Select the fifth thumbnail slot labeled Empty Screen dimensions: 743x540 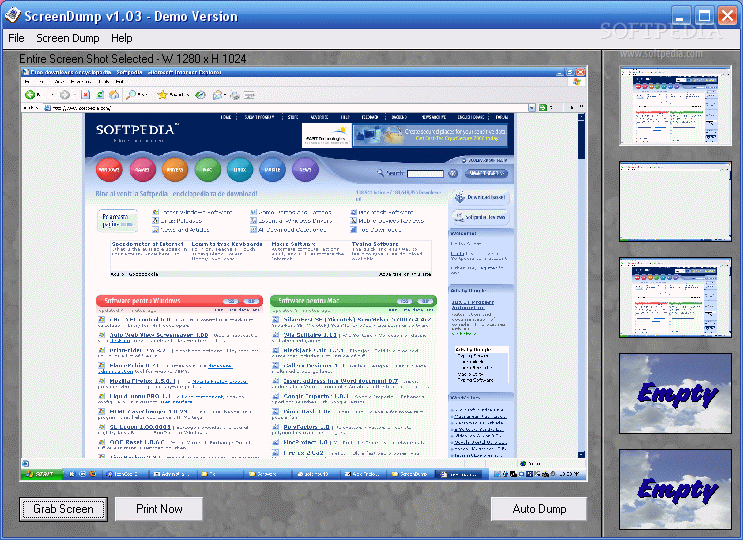(675, 489)
